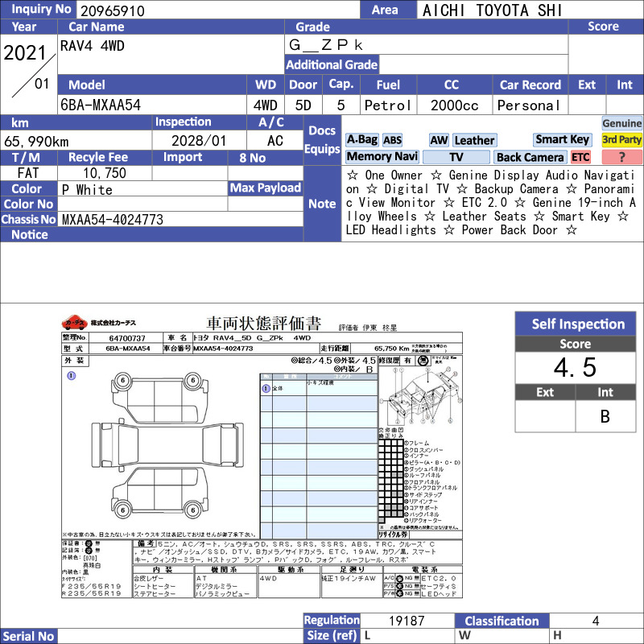Click the sheet title 車両状態評価書

pos(263,324)
